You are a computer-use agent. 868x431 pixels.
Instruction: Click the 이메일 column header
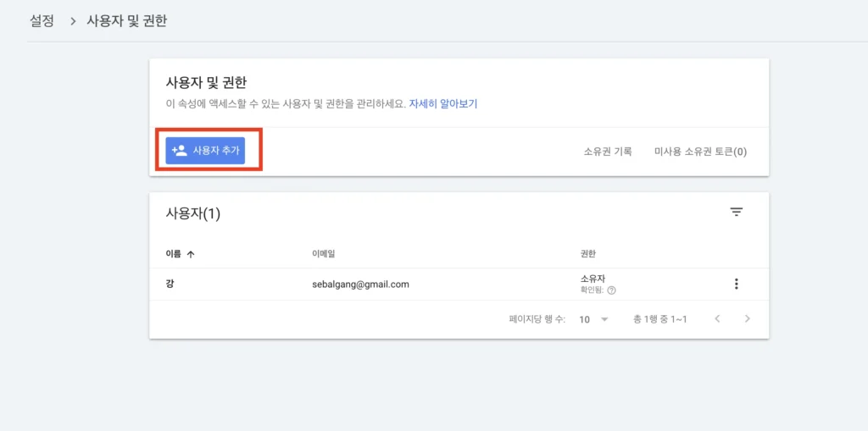[x=324, y=254]
